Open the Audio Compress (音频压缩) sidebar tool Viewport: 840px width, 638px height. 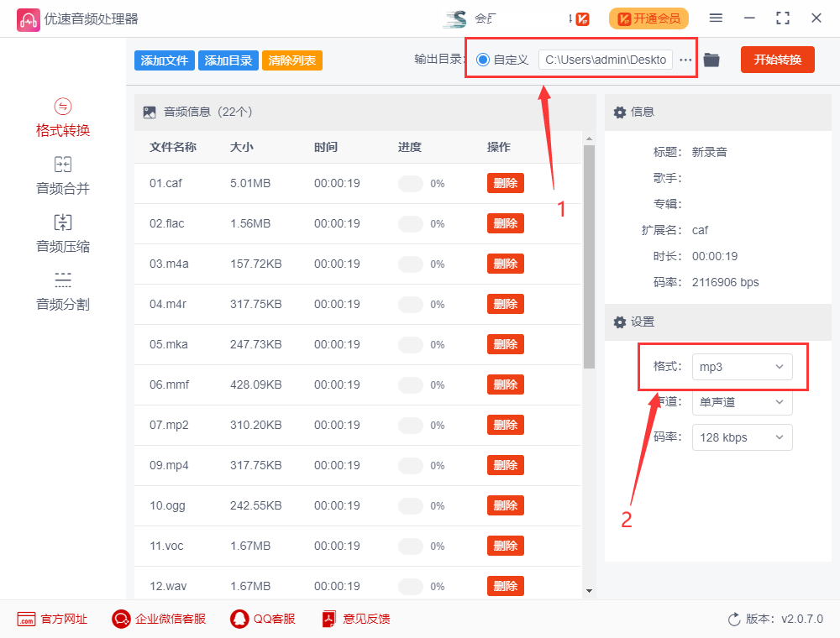click(63, 234)
